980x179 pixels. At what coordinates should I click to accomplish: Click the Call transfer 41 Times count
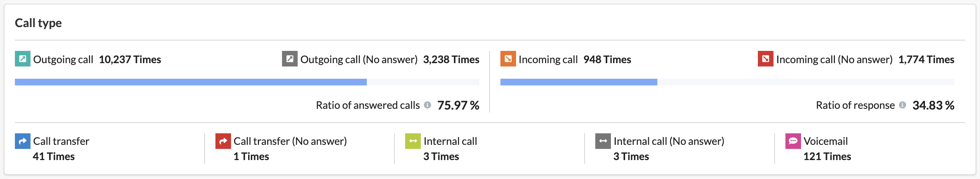coord(54,157)
